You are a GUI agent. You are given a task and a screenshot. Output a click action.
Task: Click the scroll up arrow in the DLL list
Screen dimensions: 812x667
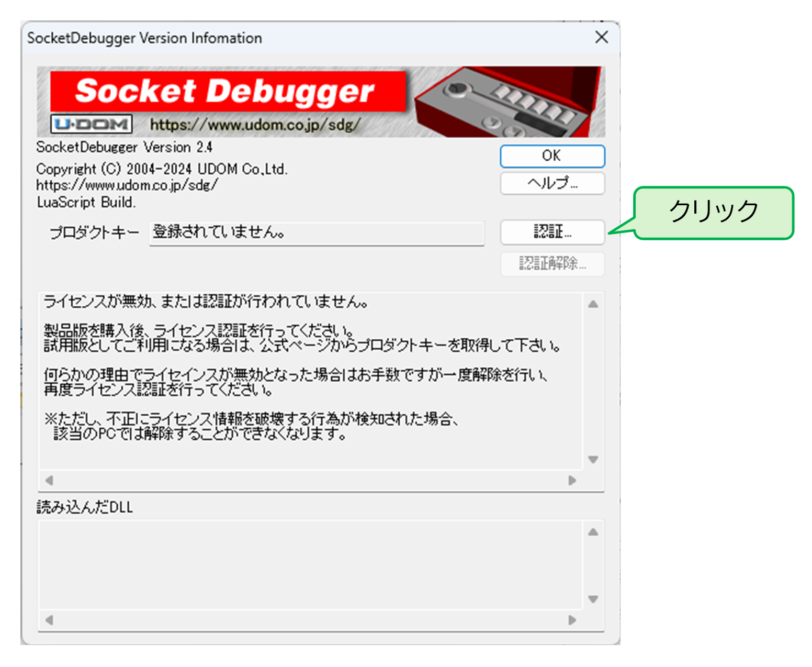pyautogui.click(x=593, y=532)
